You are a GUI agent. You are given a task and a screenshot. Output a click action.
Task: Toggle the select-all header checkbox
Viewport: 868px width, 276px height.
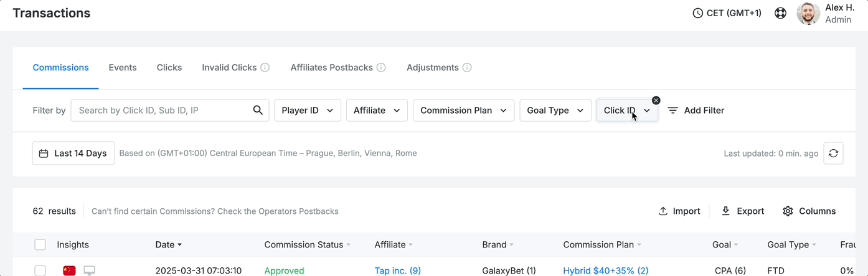click(40, 245)
